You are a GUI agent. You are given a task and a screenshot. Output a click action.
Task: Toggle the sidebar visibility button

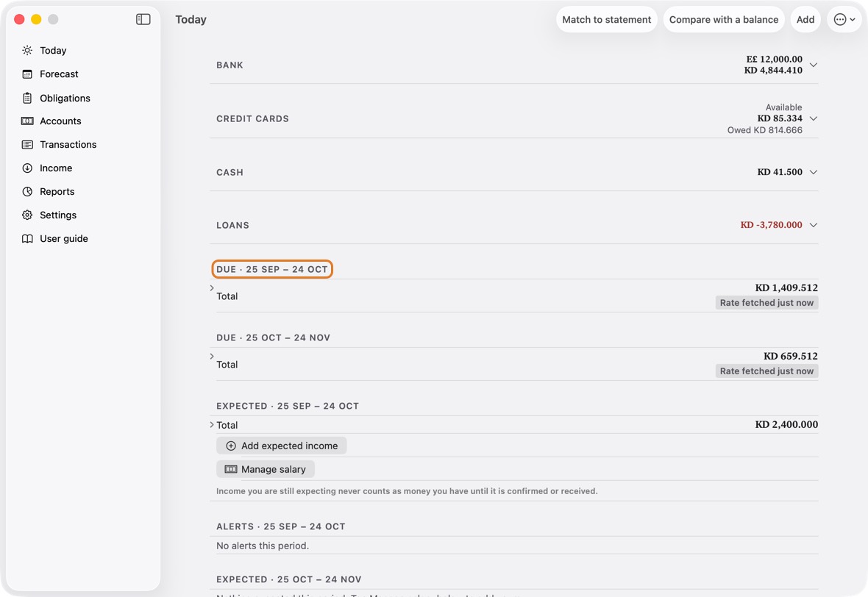coord(143,19)
